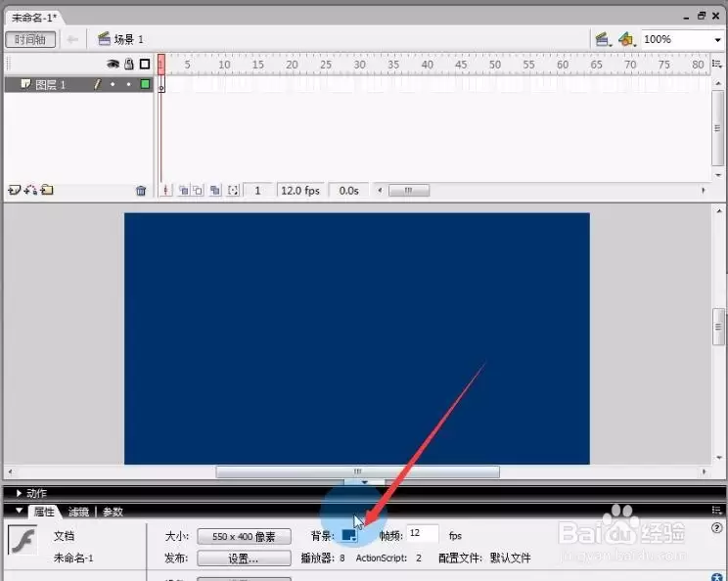Click timeline horizontal scrollbar thumb
Screen dimensions: 728x581
[409, 191]
